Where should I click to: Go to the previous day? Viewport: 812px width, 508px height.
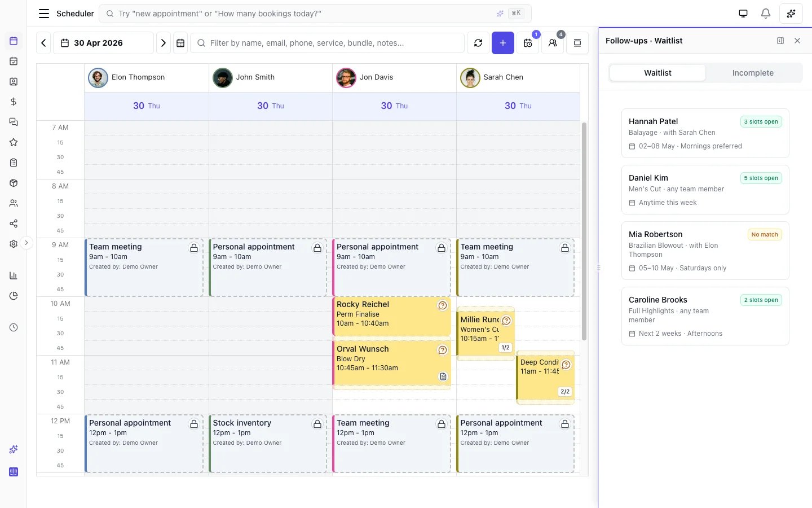(43, 43)
